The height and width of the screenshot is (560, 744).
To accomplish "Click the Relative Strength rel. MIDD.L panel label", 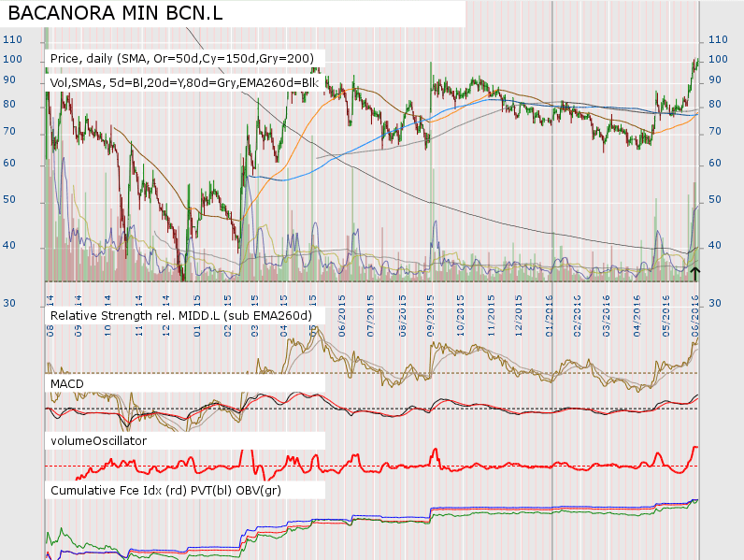I will coord(180,315).
